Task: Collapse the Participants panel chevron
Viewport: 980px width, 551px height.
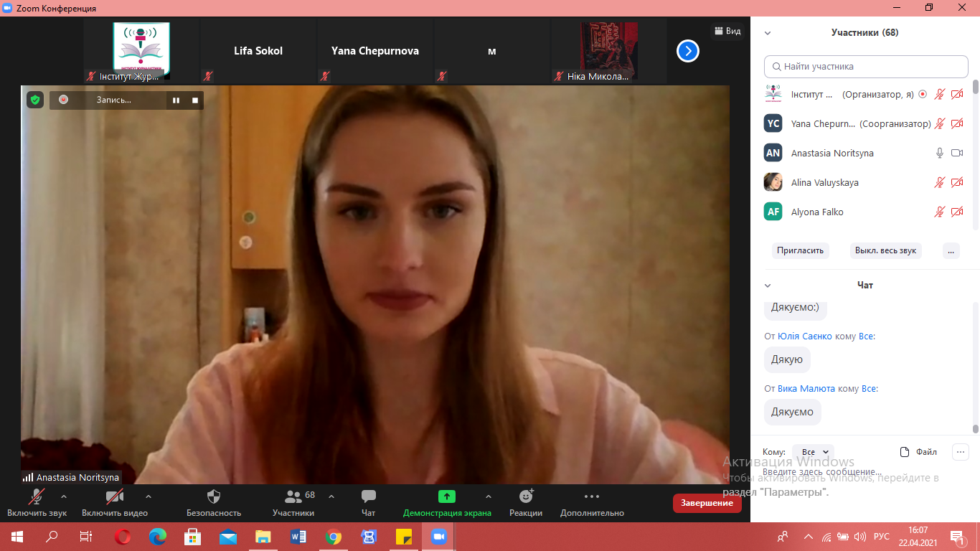Action: point(768,33)
